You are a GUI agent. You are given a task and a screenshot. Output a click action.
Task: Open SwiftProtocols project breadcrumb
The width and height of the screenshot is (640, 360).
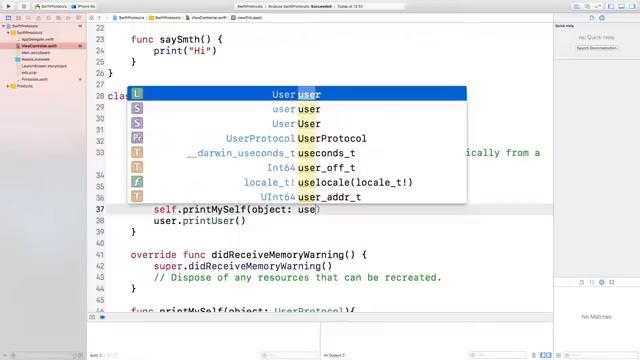(129, 18)
